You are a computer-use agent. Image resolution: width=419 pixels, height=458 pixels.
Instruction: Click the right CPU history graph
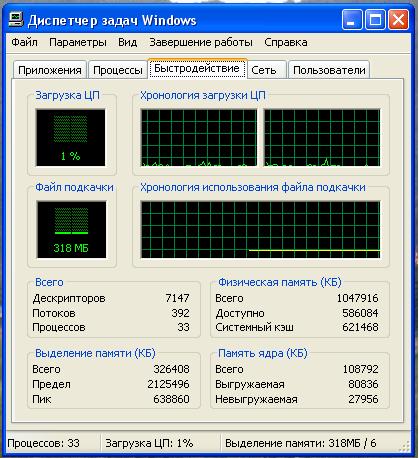pyautogui.click(x=322, y=137)
